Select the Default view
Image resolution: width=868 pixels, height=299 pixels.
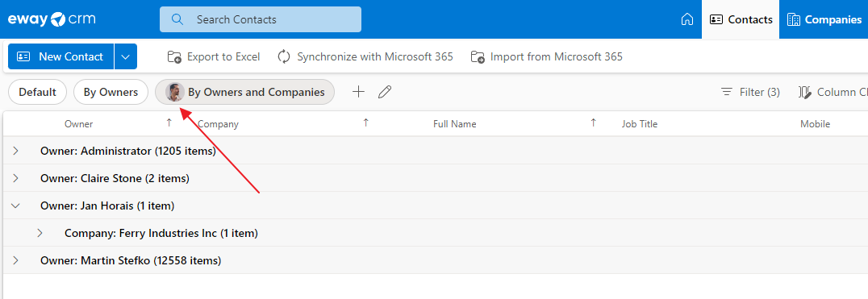pos(38,93)
